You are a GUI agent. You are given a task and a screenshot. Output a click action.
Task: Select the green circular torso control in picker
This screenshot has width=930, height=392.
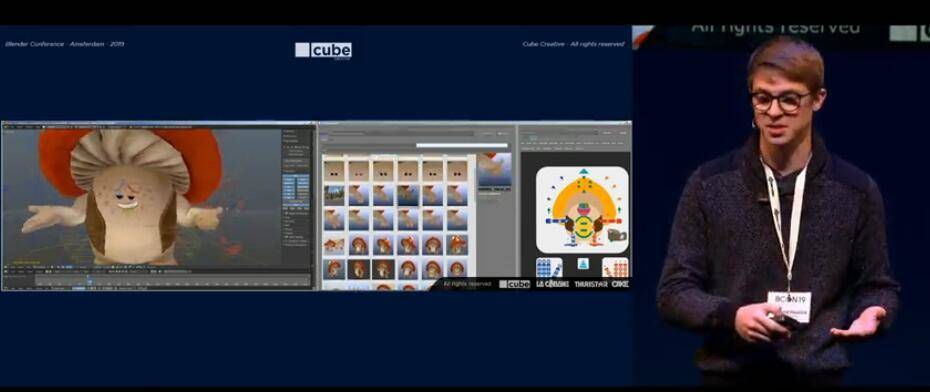584,227
